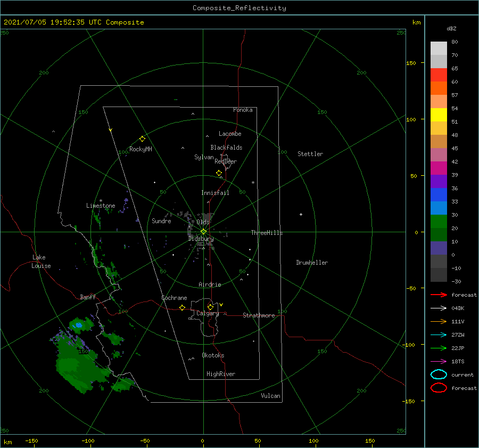The width and height of the screenshot is (479, 448).
Task: Select the yellow diamond marker below Cochrane
Action: click(x=183, y=308)
